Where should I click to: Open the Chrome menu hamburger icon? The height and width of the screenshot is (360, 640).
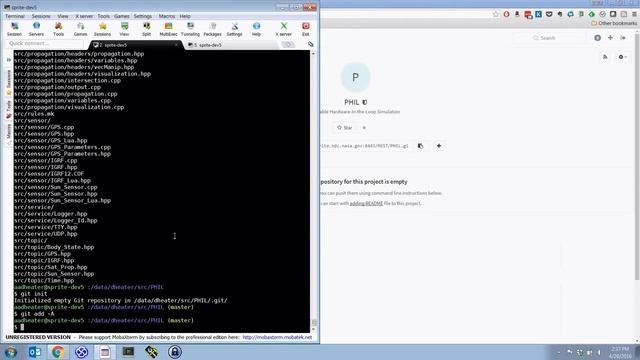pyautogui.click(x=634, y=14)
